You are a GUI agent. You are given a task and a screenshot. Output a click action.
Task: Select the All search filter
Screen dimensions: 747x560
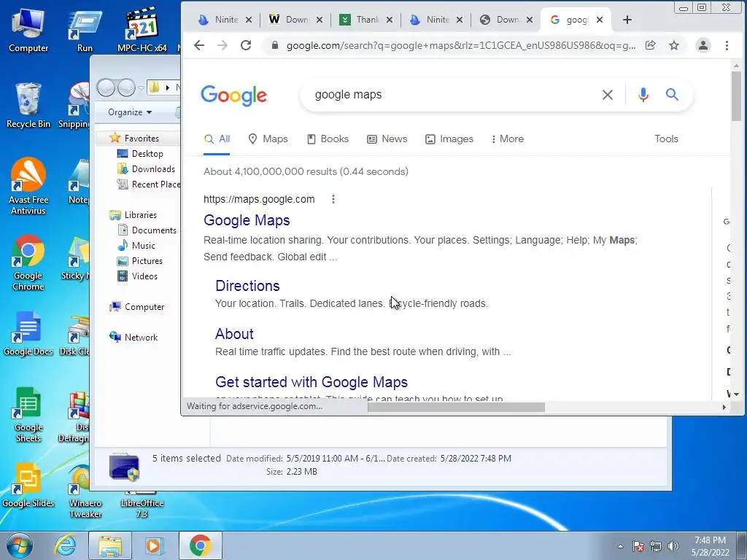217,139
